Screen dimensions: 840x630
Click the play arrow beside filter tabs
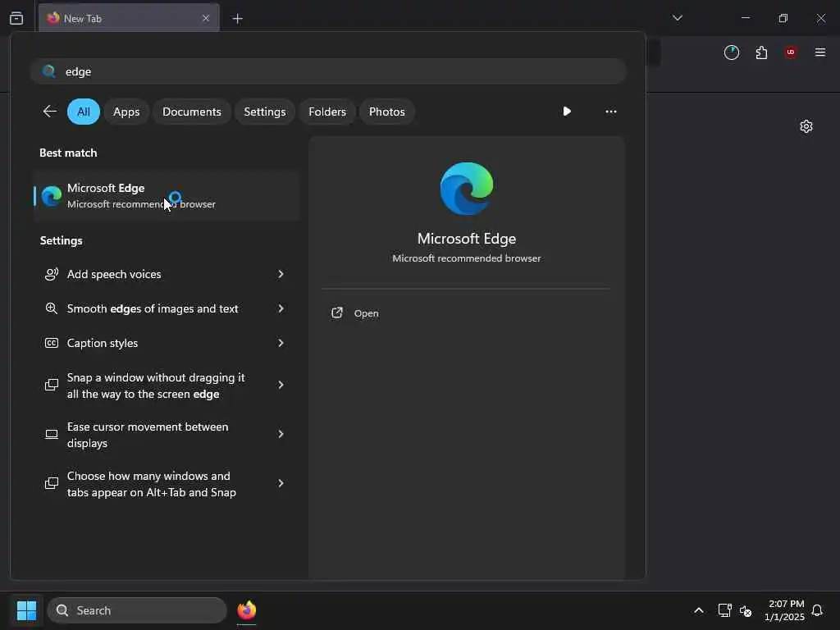coord(567,112)
